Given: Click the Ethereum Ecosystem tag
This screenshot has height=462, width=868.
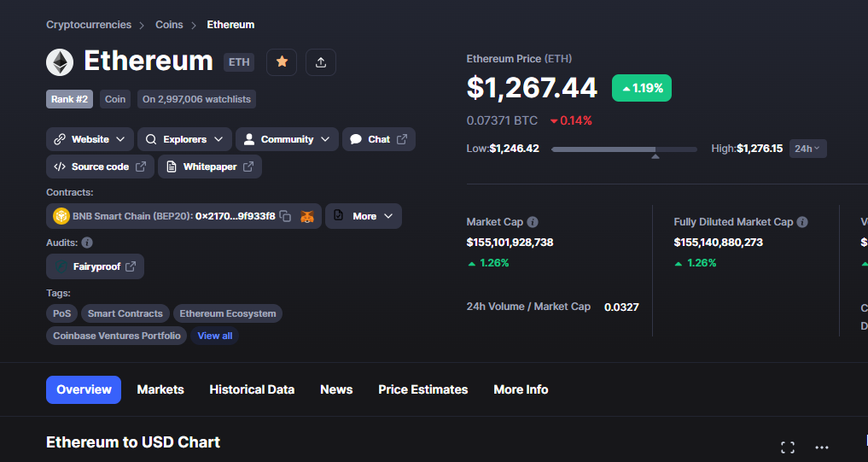Looking at the screenshot, I should point(228,313).
